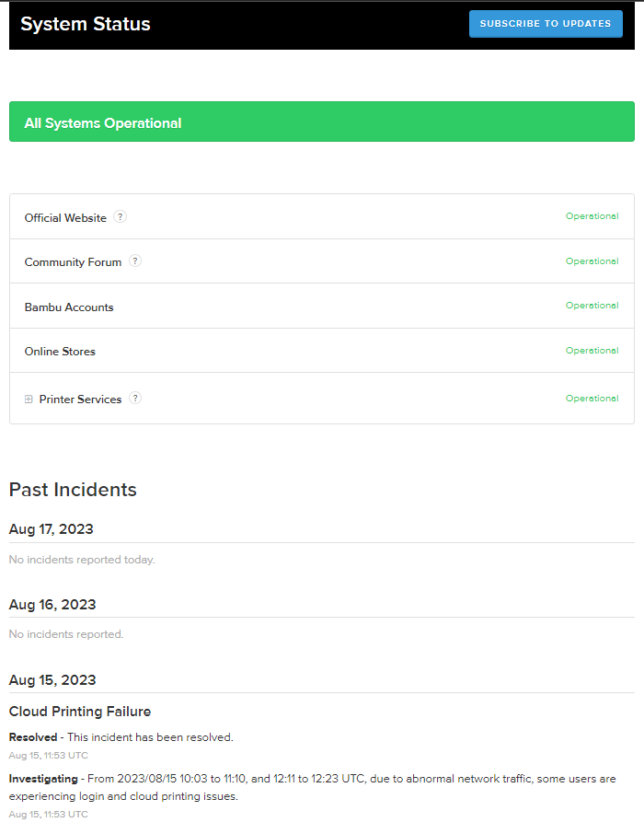644x834 pixels.
Task: Click the All Systems Operational banner
Action: tap(322, 122)
